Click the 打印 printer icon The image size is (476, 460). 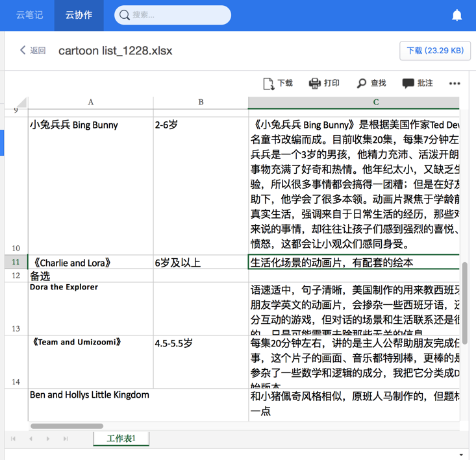314,83
